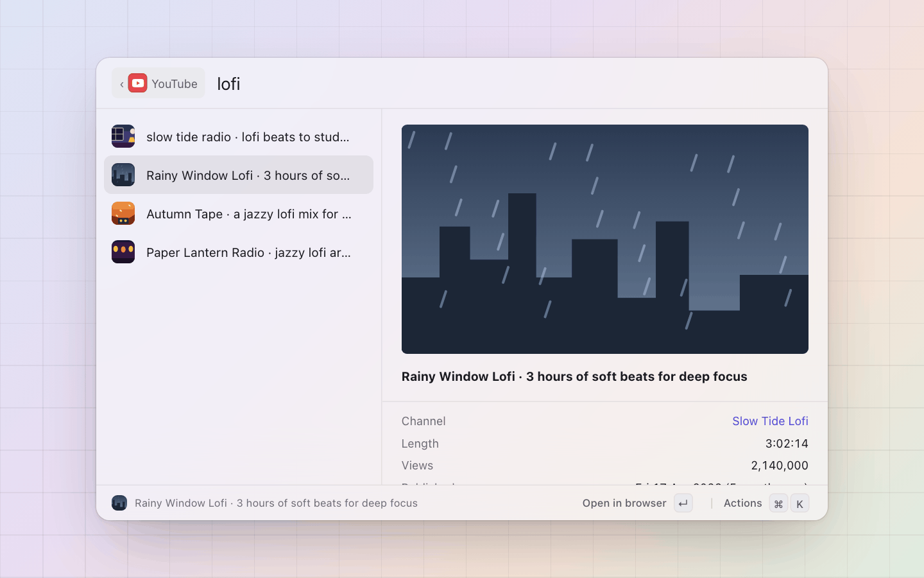Viewport: 924px width, 578px height.
Task: Select the Rainy Window Lofi result row
Action: pyautogui.click(x=239, y=175)
